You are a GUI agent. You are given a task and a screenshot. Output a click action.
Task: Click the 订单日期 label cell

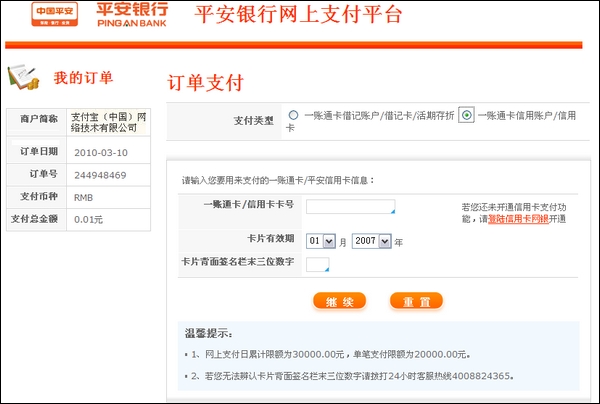(x=37, y=152)
